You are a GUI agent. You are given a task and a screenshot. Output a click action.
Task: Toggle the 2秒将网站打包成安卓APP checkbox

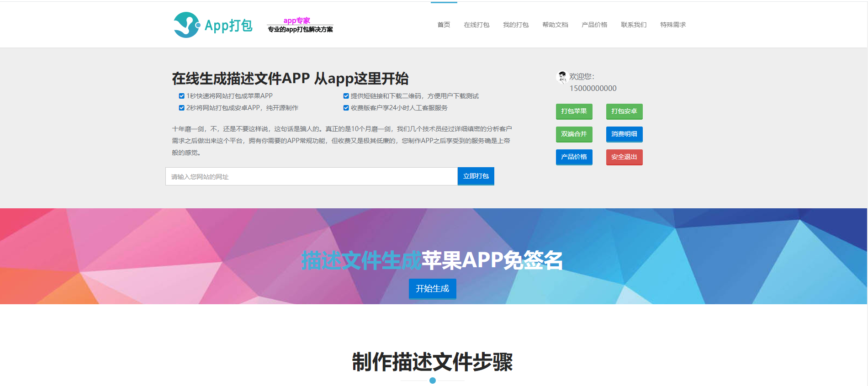[x=181, y=108]
